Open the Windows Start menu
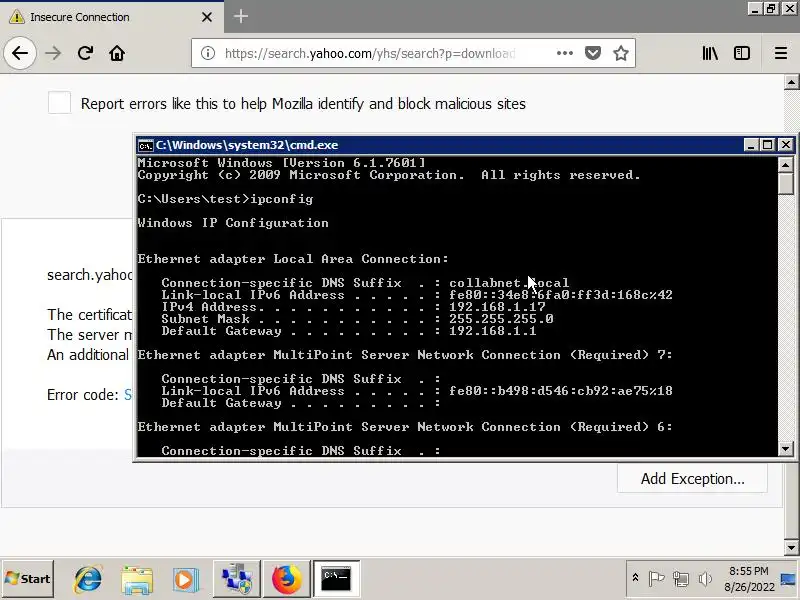The height and width of the screenshot is (600, 800). tap(28, 579)
